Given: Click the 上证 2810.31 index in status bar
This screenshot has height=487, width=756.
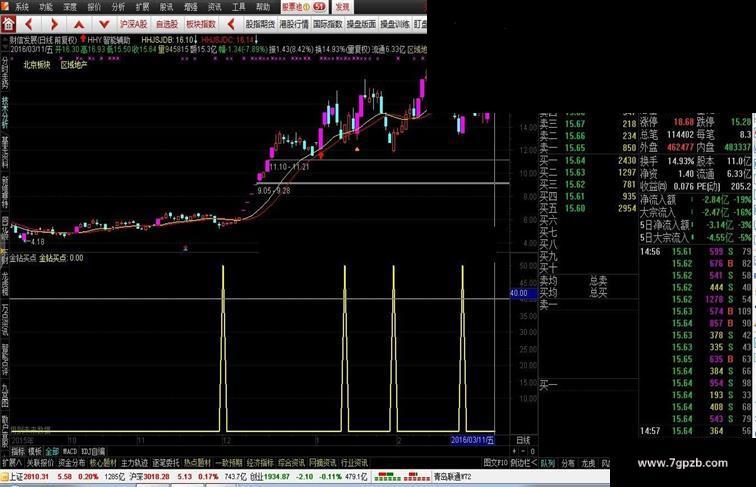Looking at the screenshot, I should click(x=29, y=476).
